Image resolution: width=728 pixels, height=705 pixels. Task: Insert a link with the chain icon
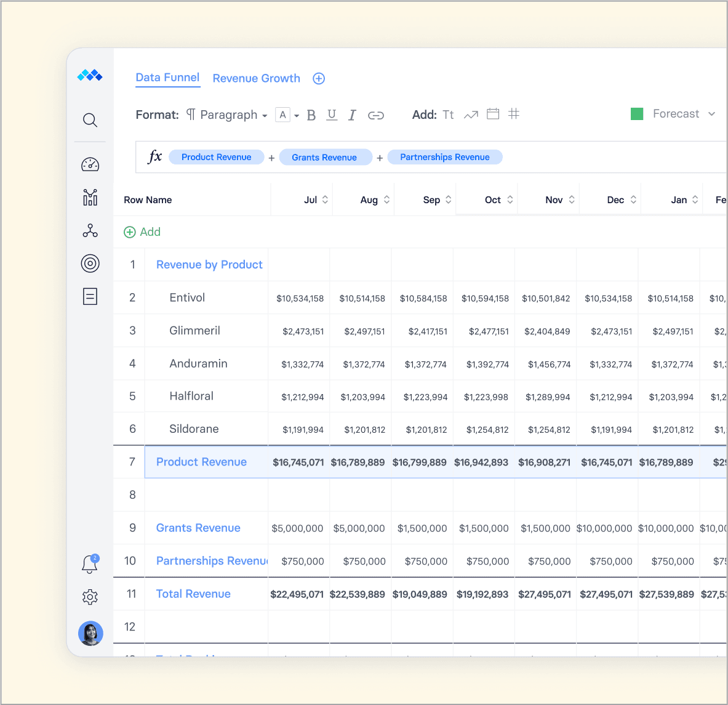(376, 115)
